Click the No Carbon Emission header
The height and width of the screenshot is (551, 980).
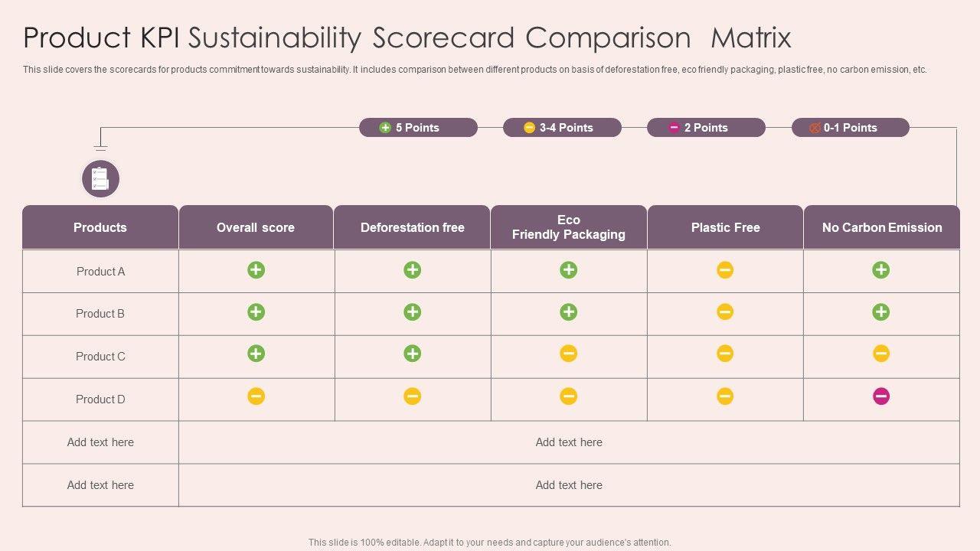[881, 227]
